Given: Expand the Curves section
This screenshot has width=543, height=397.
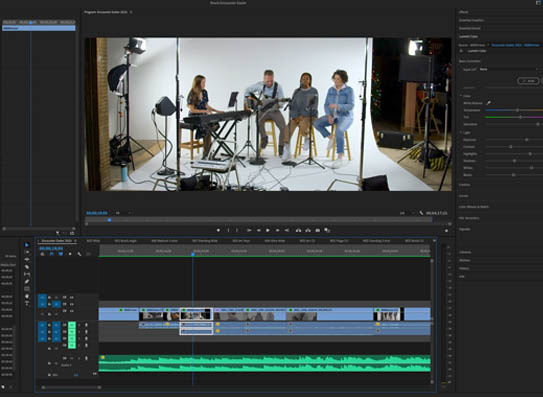Looking at the screenshot, I should click(463, 196).
